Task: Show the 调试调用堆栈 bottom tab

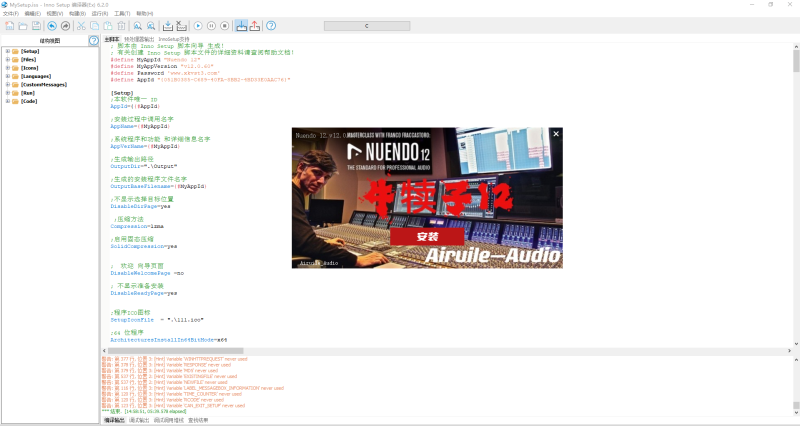Action: tap(168, 420)
